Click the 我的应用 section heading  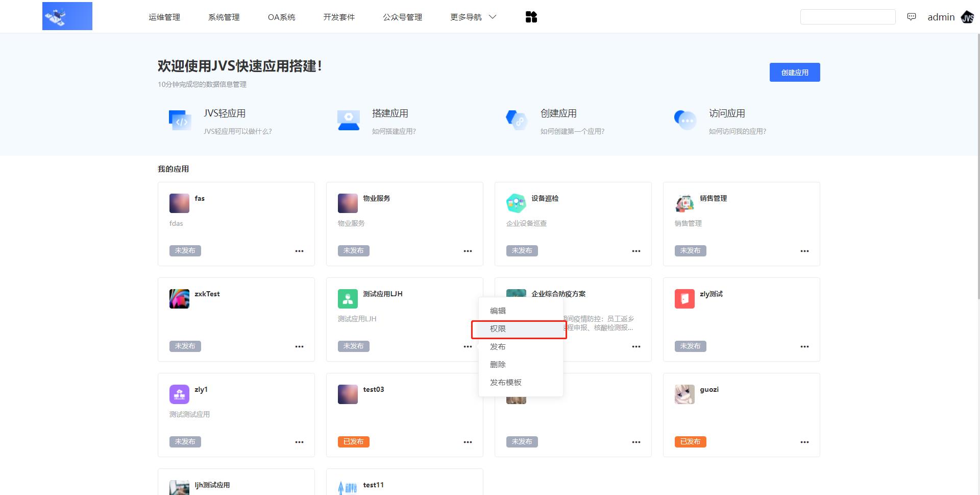[x=174, y=169]
